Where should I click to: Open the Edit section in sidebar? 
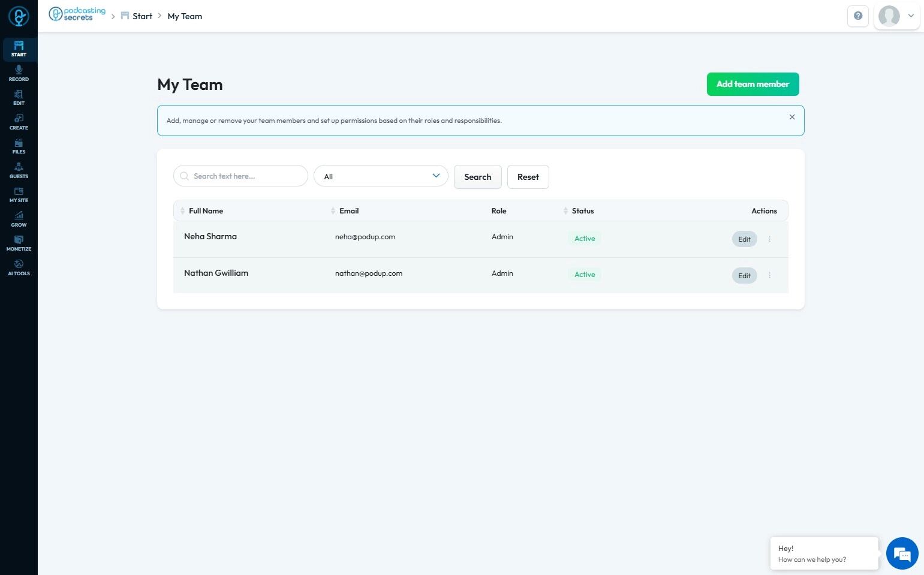tap(19, 98)
